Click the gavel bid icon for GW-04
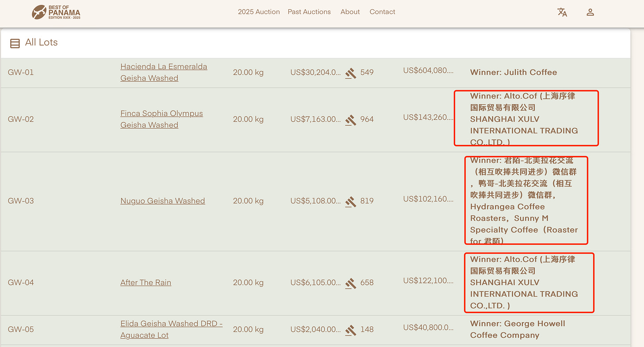644x347 pixels. [351, 283]
